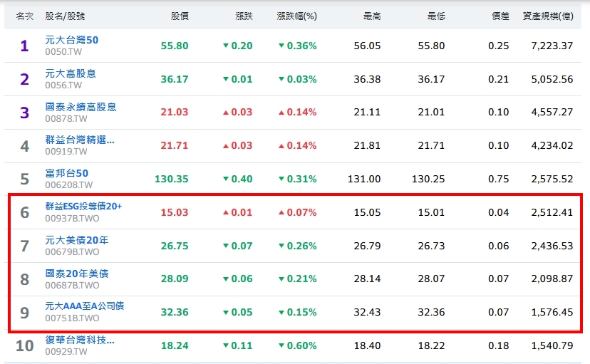Image resolution: width=590 pixels, height=364 pixels.
Task: Click the 名次 column header
Action: tap(25, 15)
